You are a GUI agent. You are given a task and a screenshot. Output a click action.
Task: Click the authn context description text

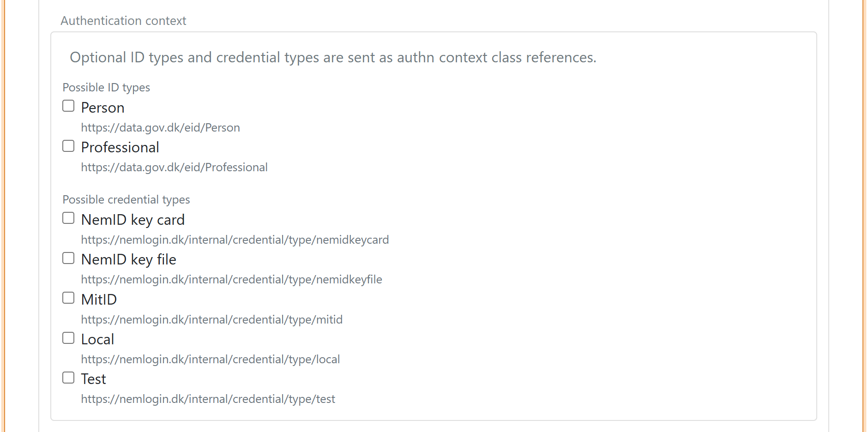tap(332, 57)
